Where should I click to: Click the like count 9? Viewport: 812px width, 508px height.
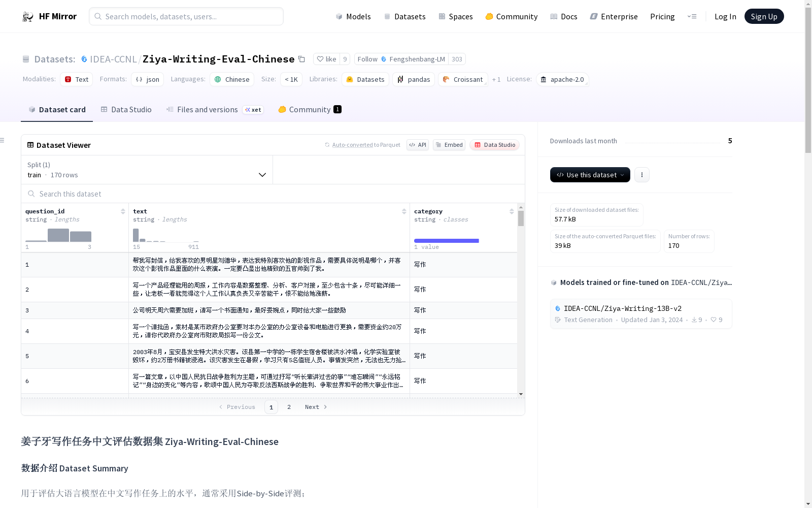coord(345,59)
